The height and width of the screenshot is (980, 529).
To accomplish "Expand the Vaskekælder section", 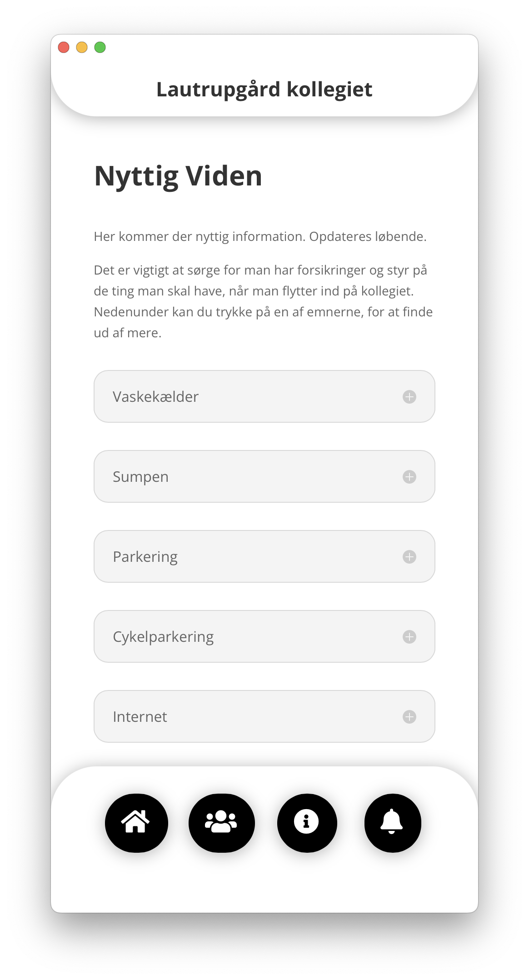I will (x=264, y=396).
